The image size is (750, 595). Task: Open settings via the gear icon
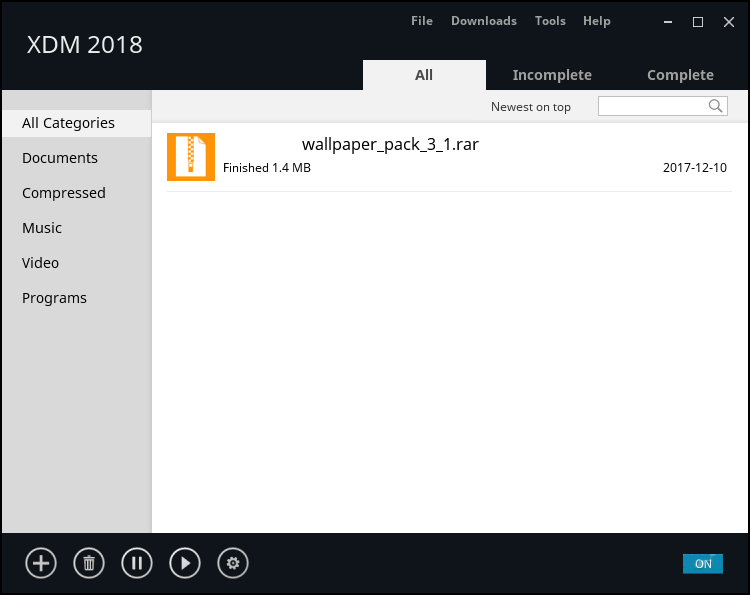(x=233, y=563)
